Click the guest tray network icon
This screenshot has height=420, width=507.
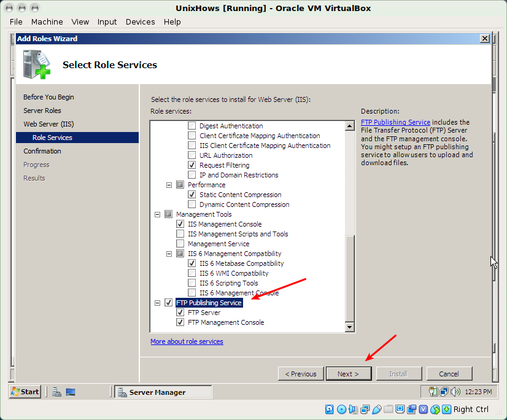tap(444, 392)
